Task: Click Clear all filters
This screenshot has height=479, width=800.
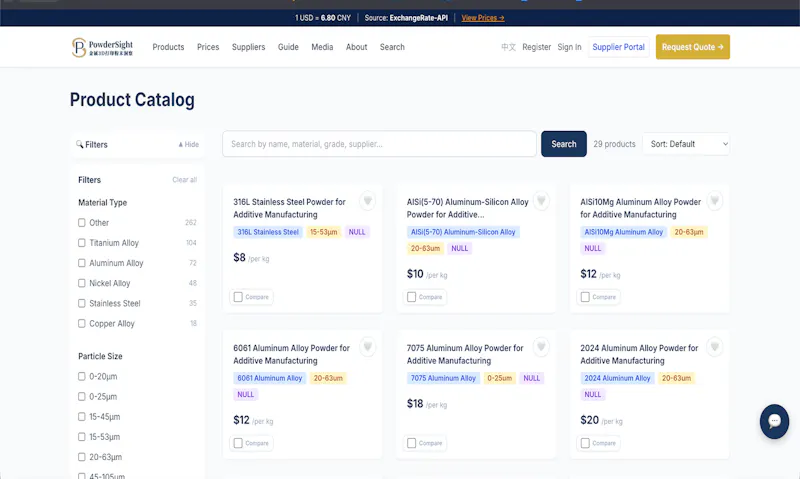Action: pos(185,180)
